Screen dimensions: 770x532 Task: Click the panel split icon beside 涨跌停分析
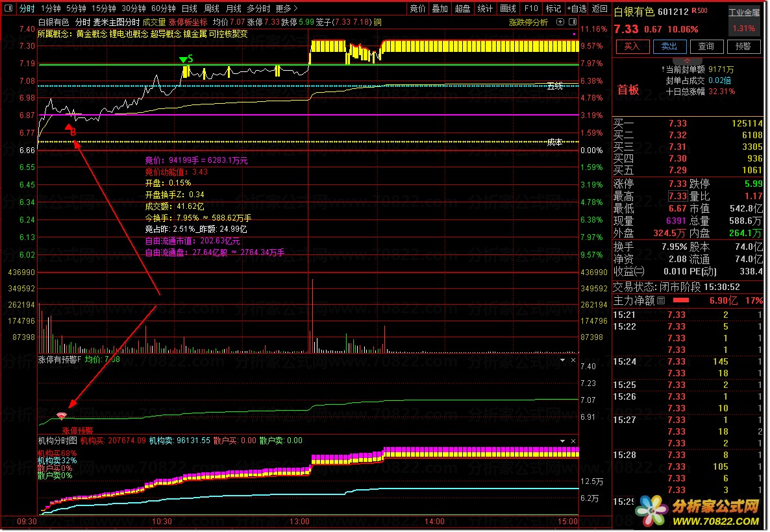coord(573,22)
